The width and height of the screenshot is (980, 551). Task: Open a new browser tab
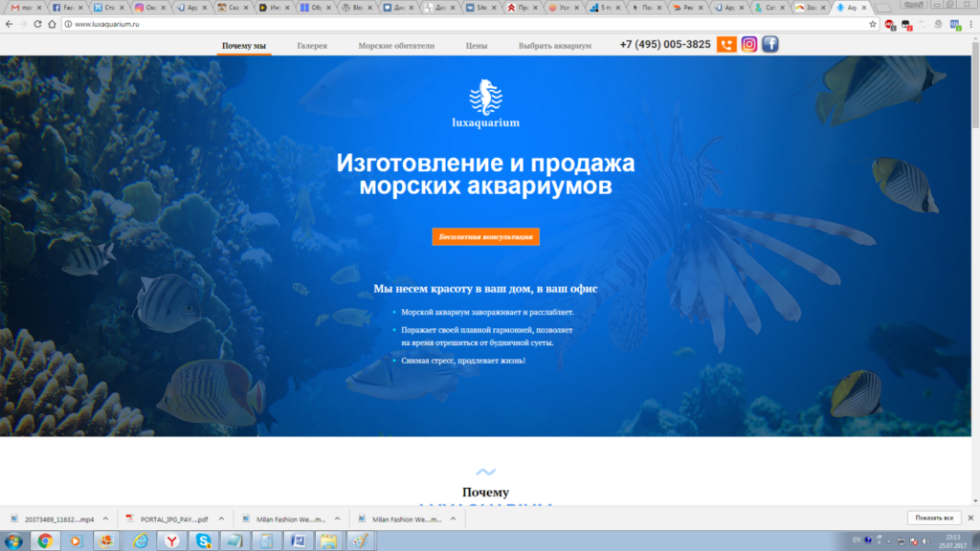[882, 8]
